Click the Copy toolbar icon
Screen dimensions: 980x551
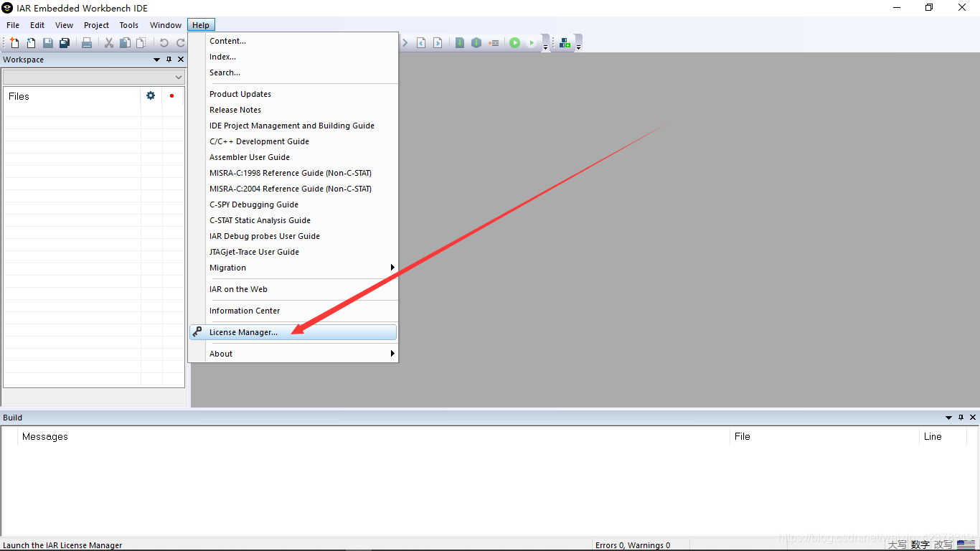click(x=125, y=43)
